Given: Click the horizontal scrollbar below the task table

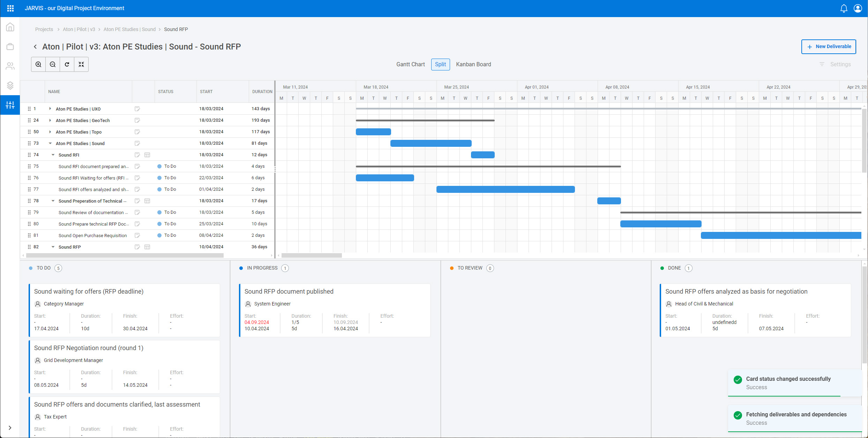Looking at the screenshot, I should pos(124,255).
